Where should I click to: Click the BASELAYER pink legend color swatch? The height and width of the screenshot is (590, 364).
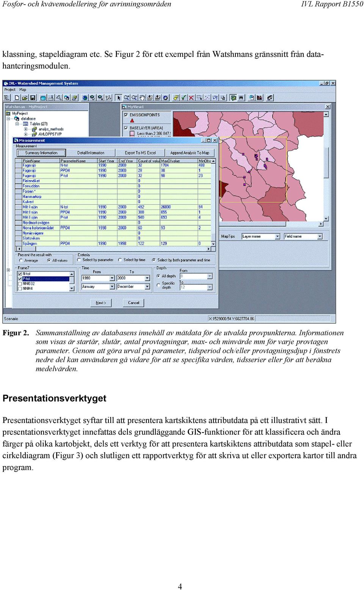click(132, 134)
